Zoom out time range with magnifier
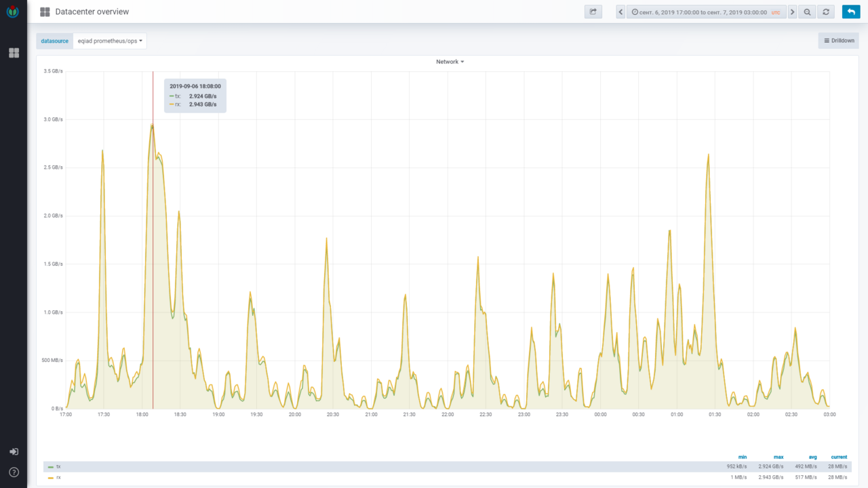 click(x=807, y=12)
